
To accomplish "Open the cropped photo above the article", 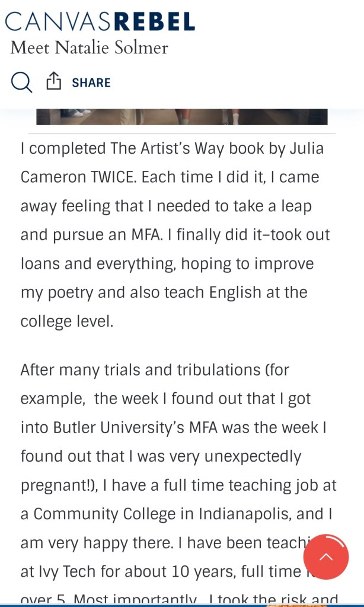I will coord(181,116).
